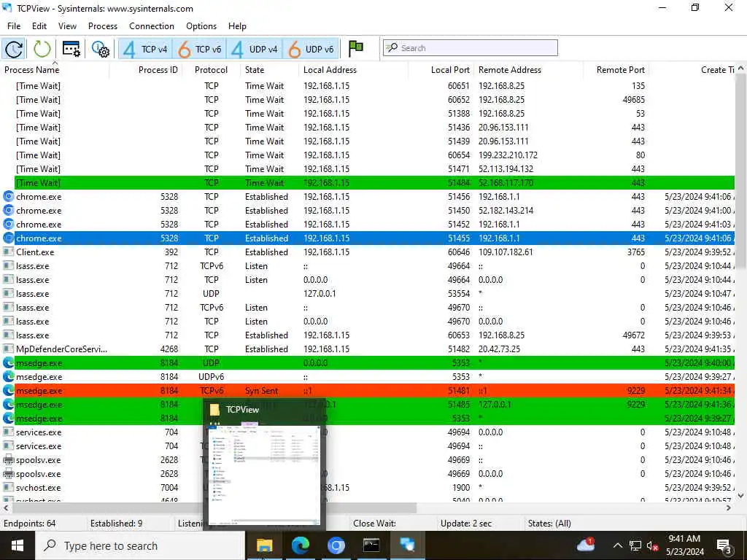Click Client.exe row's process icon
747x560 pixels.
click(9, 252)
